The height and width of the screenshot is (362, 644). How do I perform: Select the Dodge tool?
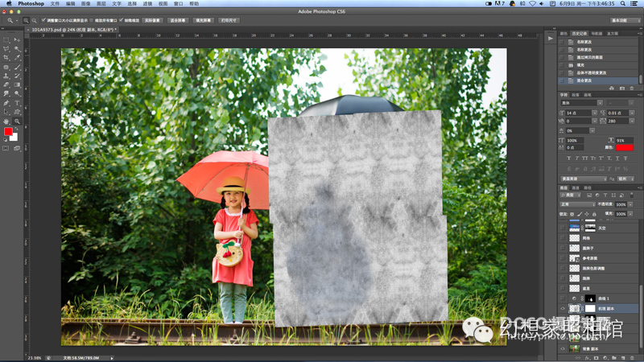point(17,94)
